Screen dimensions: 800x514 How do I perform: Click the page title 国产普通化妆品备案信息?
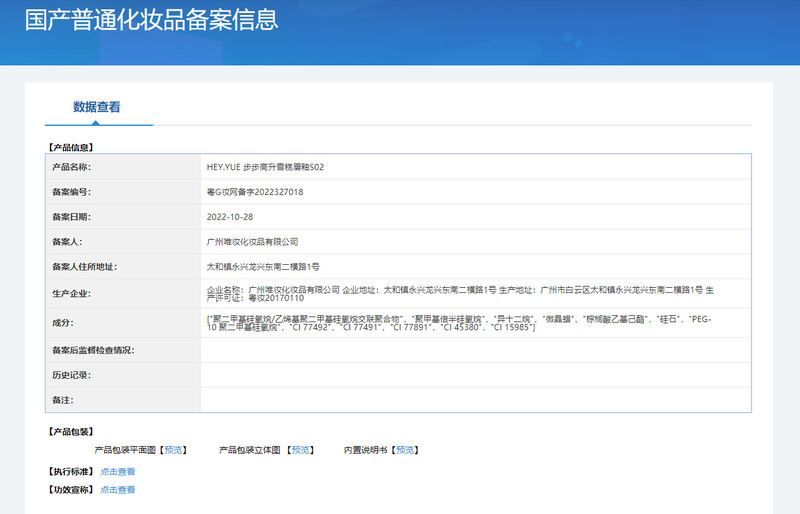coord(152,19)
